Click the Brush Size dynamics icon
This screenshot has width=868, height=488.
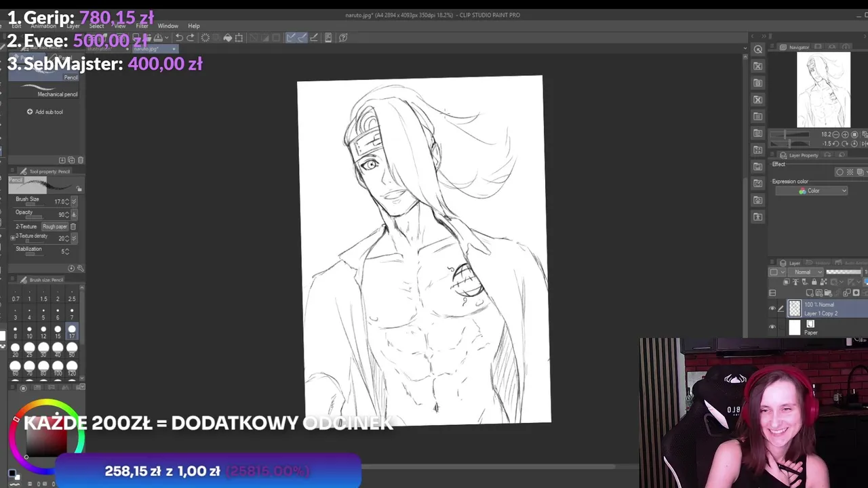click(x=74, y=201)
